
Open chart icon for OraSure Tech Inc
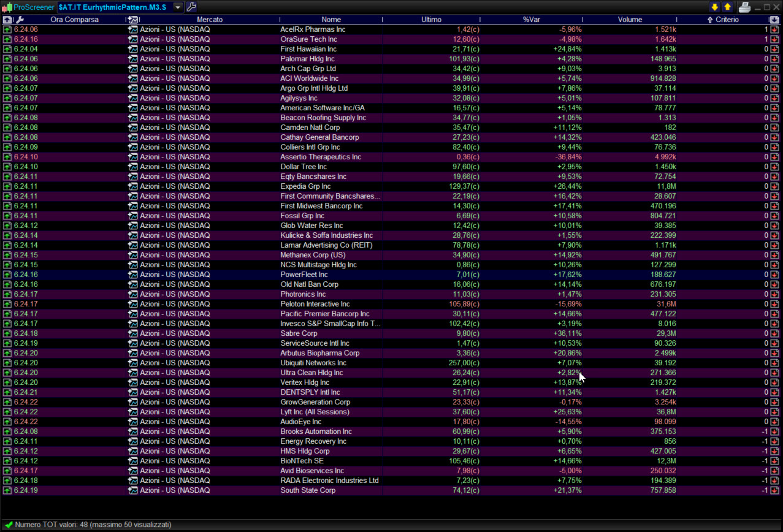[133, 39]
